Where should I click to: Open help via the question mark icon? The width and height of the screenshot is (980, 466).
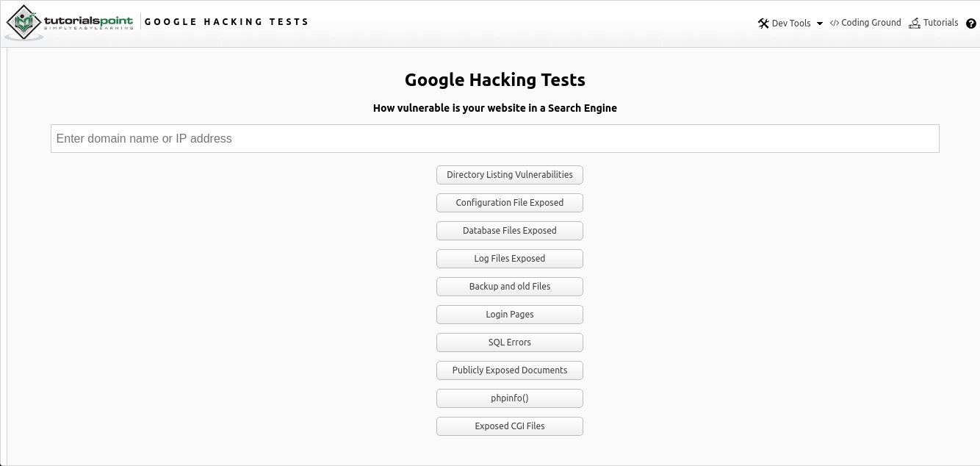(970, 24)
